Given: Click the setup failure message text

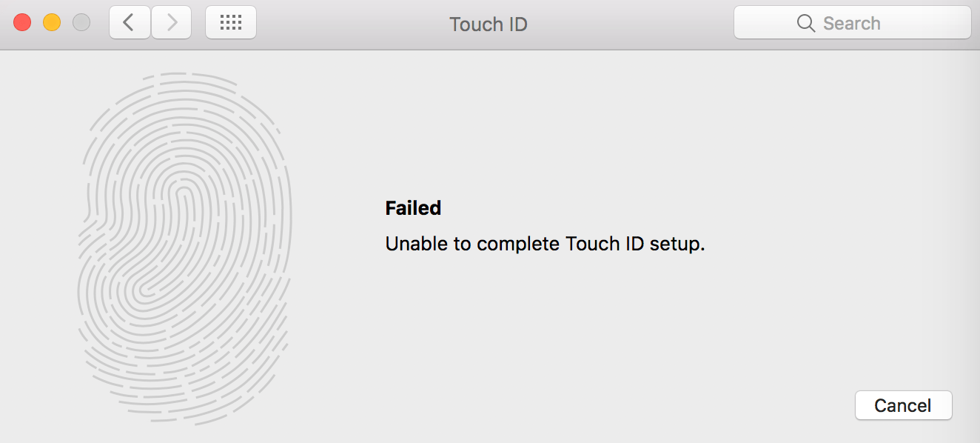Looking at the screenshot, I should (545, 244).
